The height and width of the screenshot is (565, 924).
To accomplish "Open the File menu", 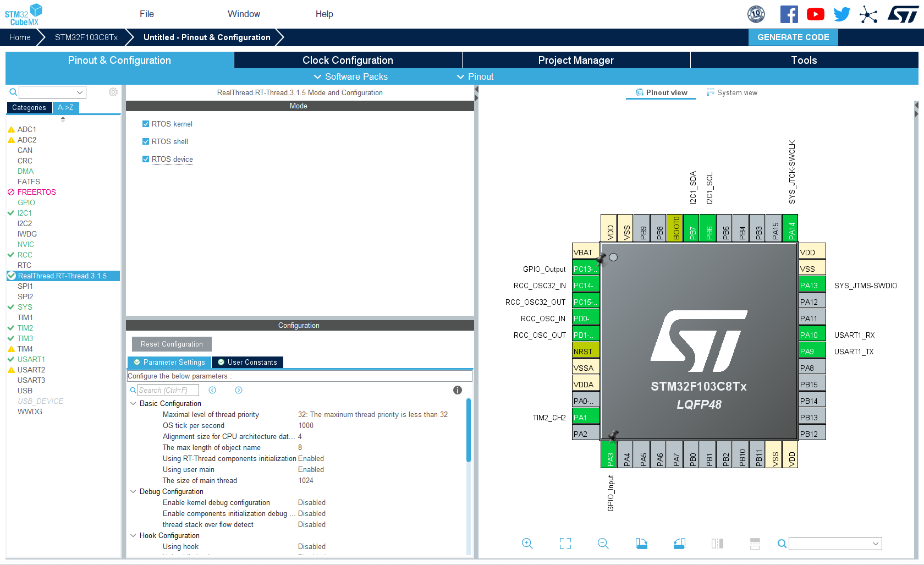I will [x=147, y=14].
